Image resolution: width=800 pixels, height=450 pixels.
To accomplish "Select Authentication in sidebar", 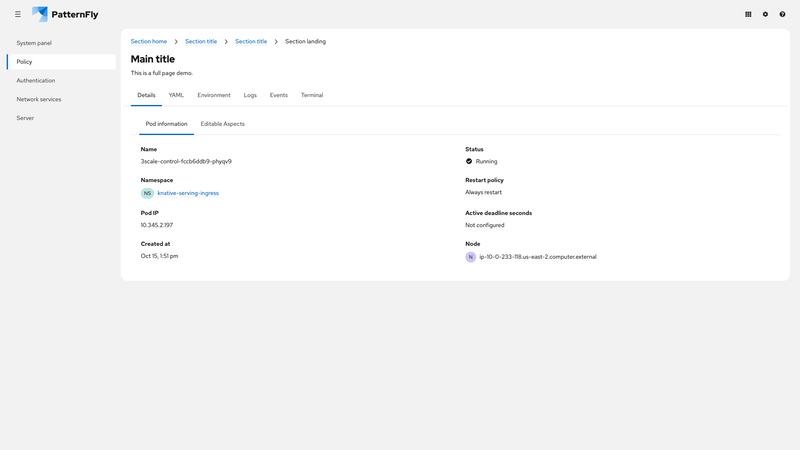I will point(61,81).
